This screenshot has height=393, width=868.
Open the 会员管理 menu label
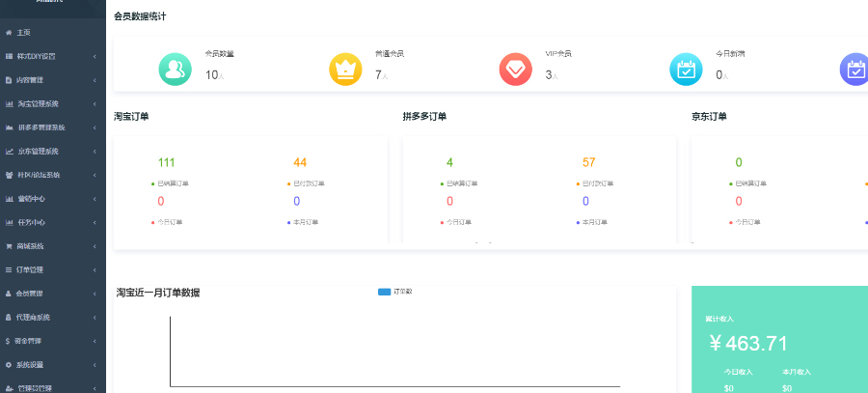tap(29, 294)
